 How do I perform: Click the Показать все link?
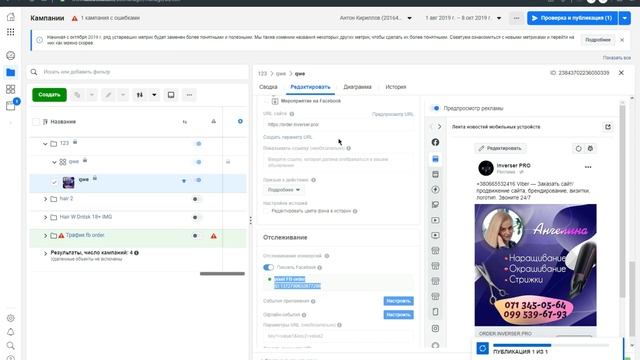tap(617, 58)
